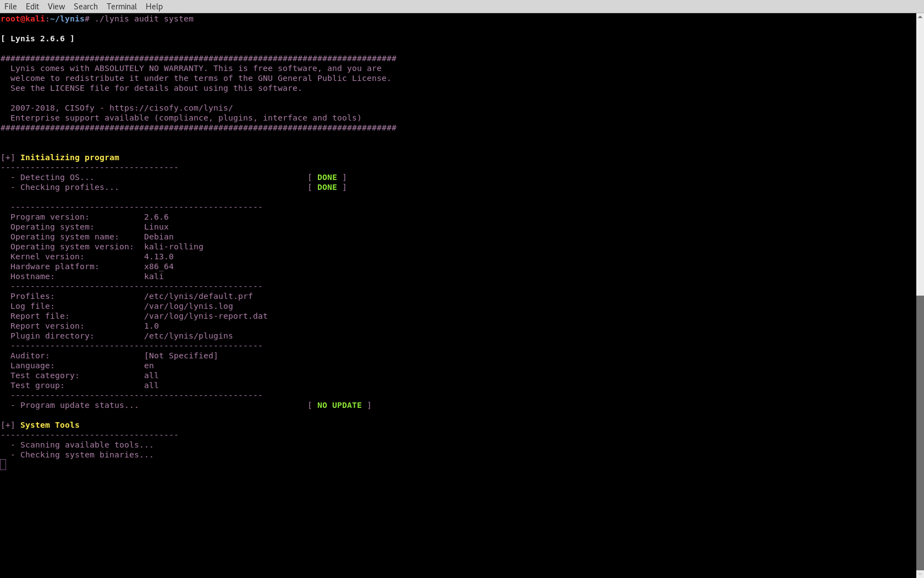
Task: Click the "all" value beside Test group
Action: 151,385
